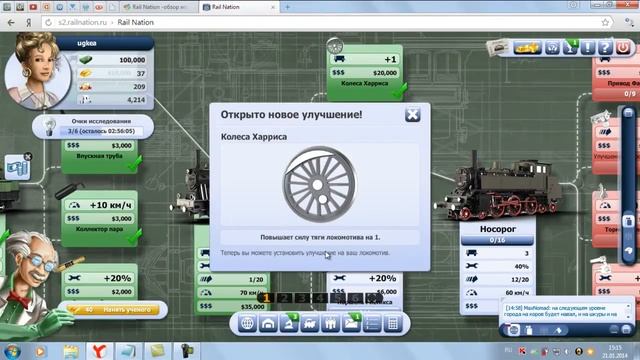The height and width of the screenshot is (360, 640).
Task: Click the research points lightbulb icon
Action: 50,127
